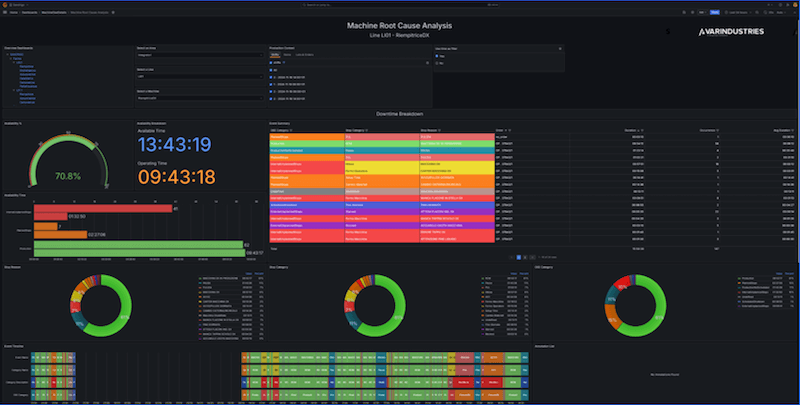Click the top search bar field
800x405 pixels.
point(400,4)
